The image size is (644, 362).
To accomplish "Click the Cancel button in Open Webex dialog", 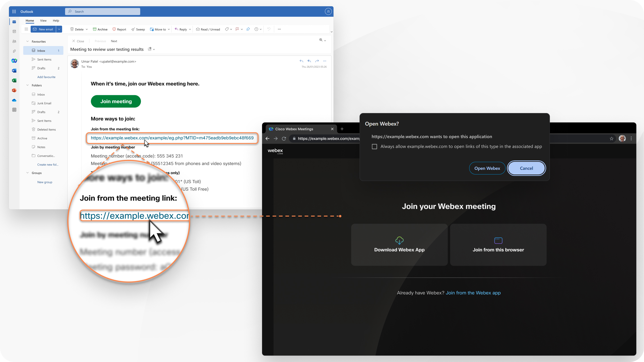I will point(526,168).
